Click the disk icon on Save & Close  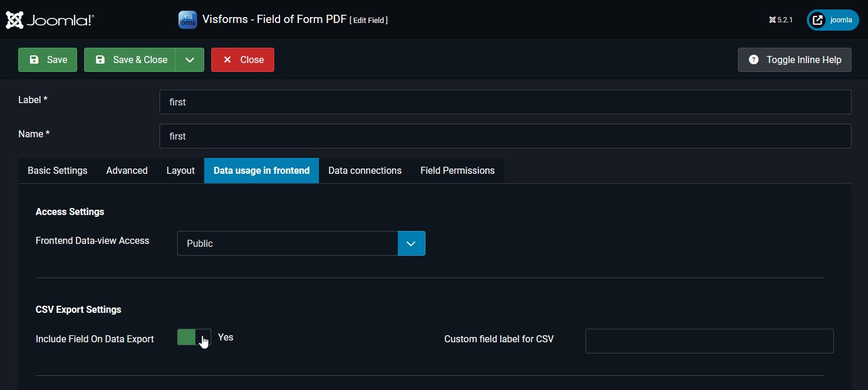coord(101,60)
